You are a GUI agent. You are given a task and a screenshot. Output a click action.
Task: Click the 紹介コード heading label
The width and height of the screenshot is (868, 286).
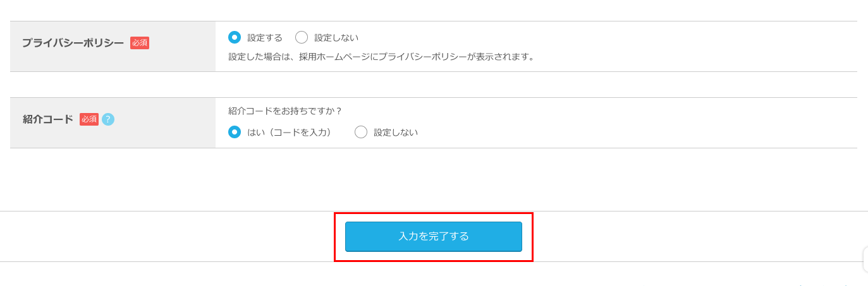pos(48,119)
